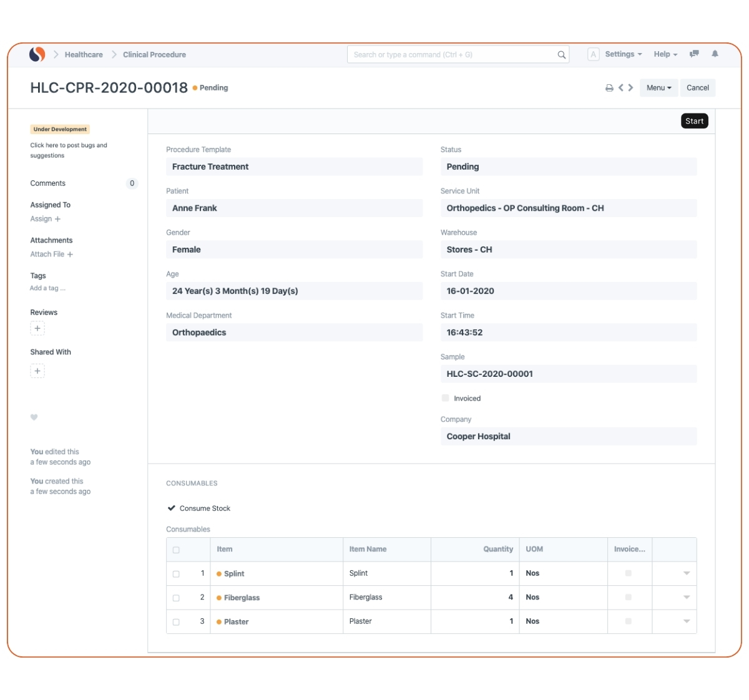Screen dimensions: 749x700
Task: Select the Splint row checkbox
Action: pyautogui.click(x=176, y=574)
